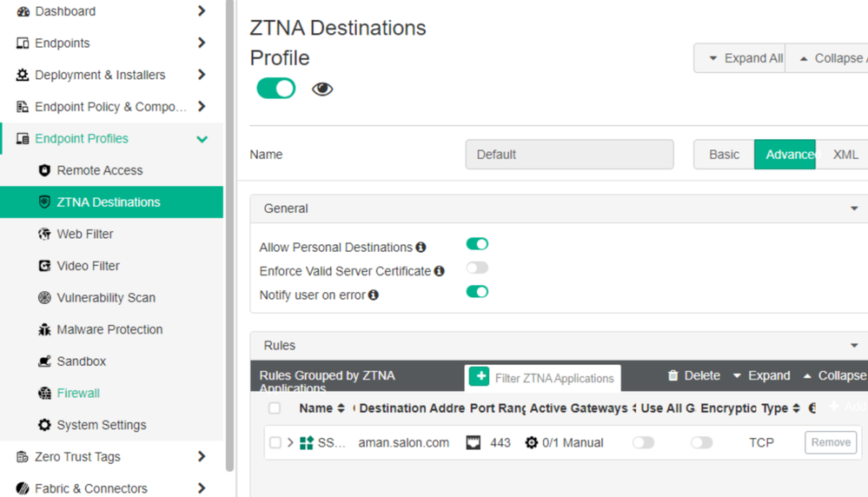Toggle the ZTNA Destinations Profile switch
Viewport: 868px width, 497px height.
(x=276, y=89)
